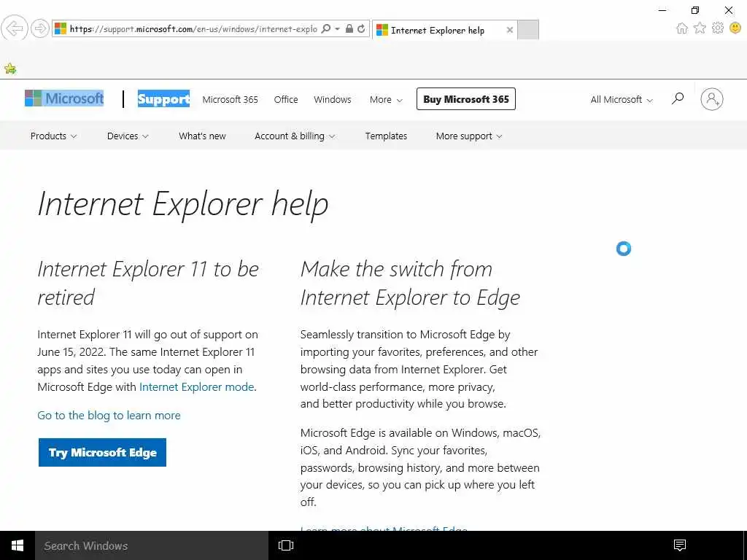Click the Refresh page icon

[362, 28]
